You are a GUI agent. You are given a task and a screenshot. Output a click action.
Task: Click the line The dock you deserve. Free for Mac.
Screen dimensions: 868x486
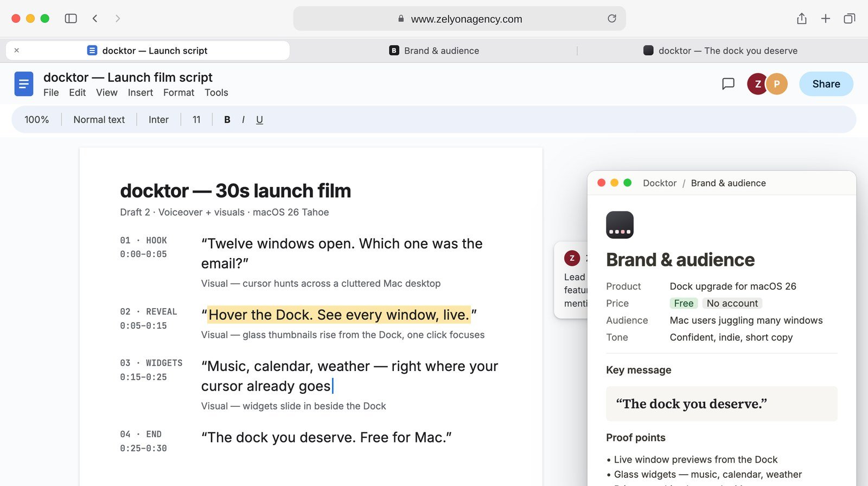327,437
